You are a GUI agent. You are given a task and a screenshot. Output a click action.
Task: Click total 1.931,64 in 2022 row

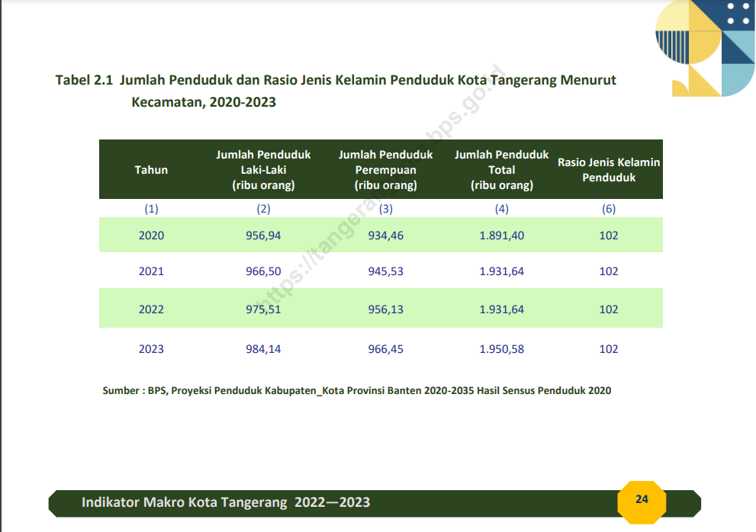(x=501, y=310)
